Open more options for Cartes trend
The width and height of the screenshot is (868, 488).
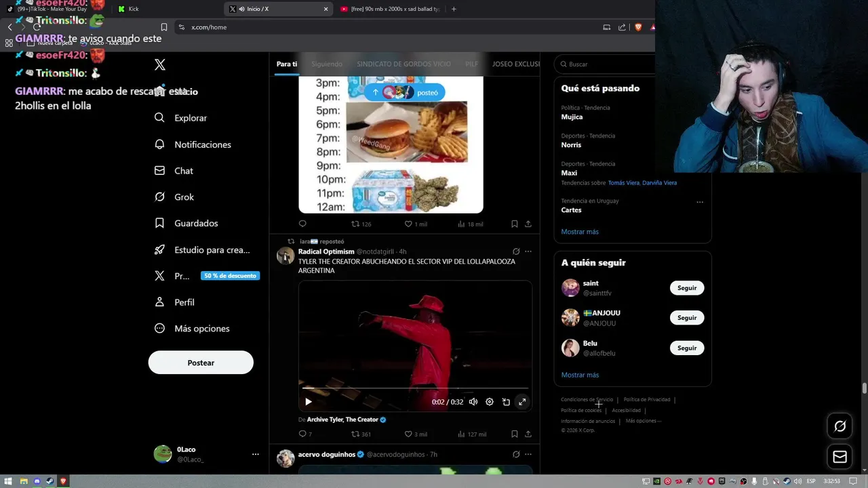[x=700, y=202]
